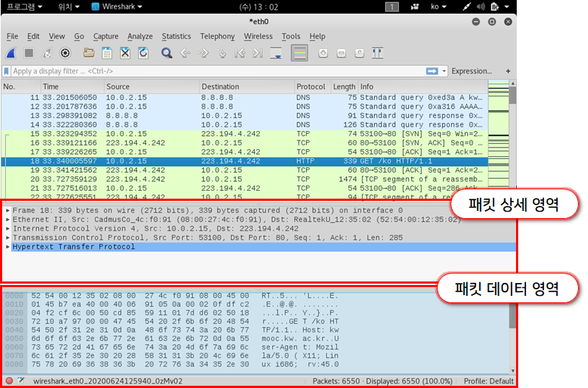The width and height of the screenshot is (588, 388).
Task: Open ko input language dropdown
Action: 438,6
